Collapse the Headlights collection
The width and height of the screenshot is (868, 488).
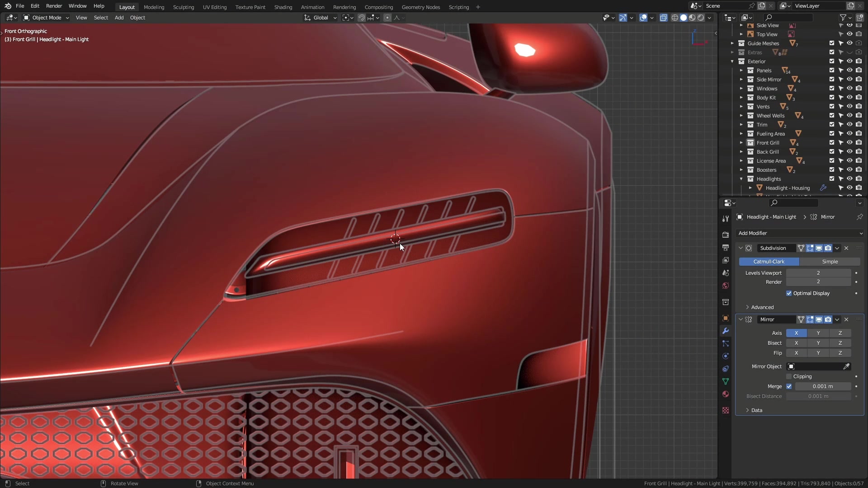click(741, 179)
